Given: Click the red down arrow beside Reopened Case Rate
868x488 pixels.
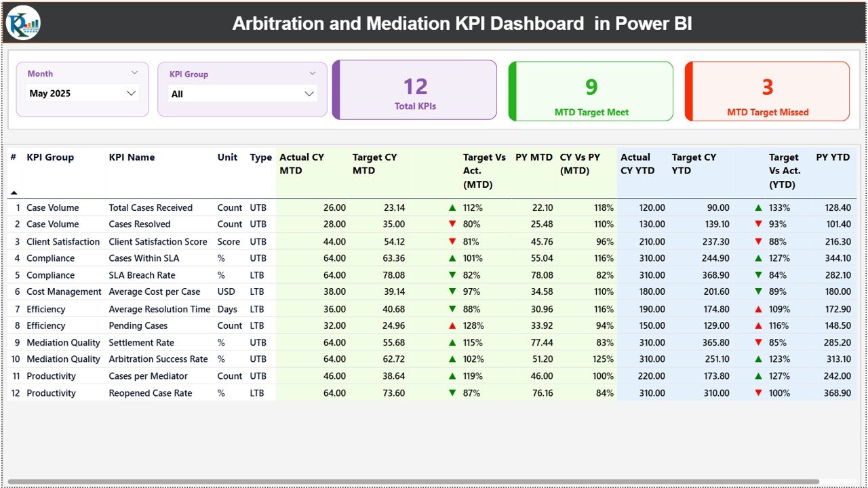Looking at the screenshot, I should (452, 393).
